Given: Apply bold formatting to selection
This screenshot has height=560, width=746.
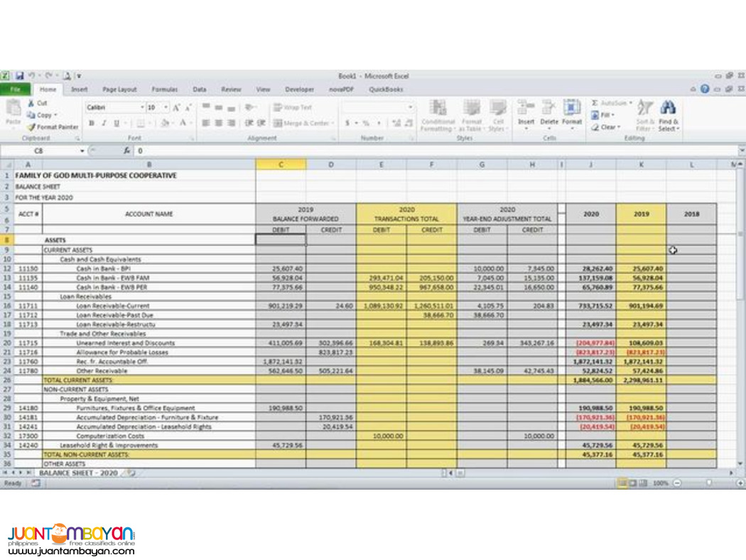Looking at the screenshot, I should click(x=92, y=122).
